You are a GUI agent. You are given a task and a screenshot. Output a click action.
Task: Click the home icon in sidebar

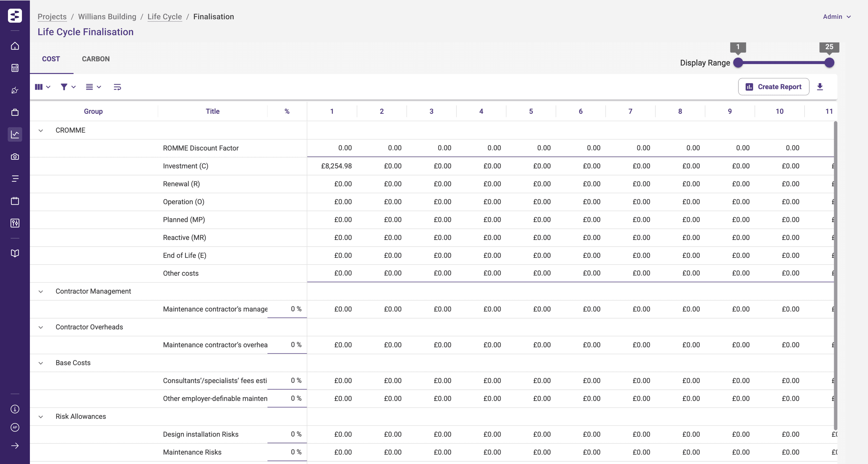15,46
